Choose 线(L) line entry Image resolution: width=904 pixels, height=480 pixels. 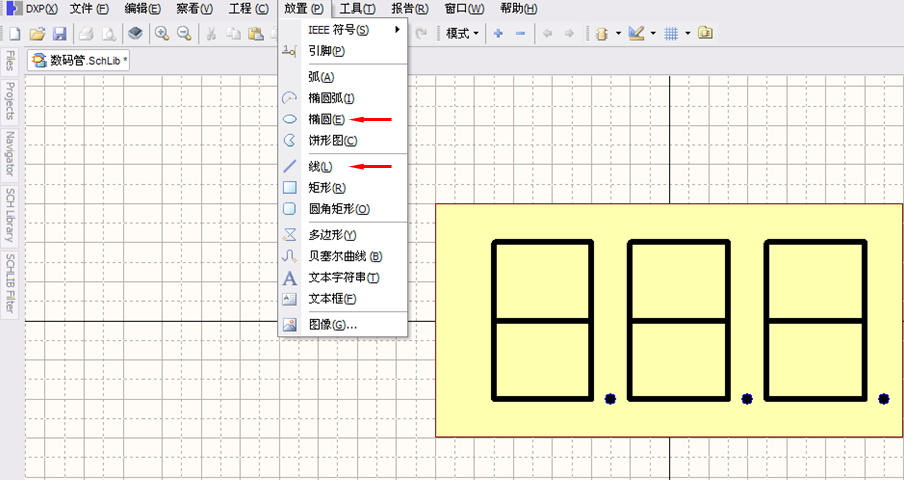(342, 167)
